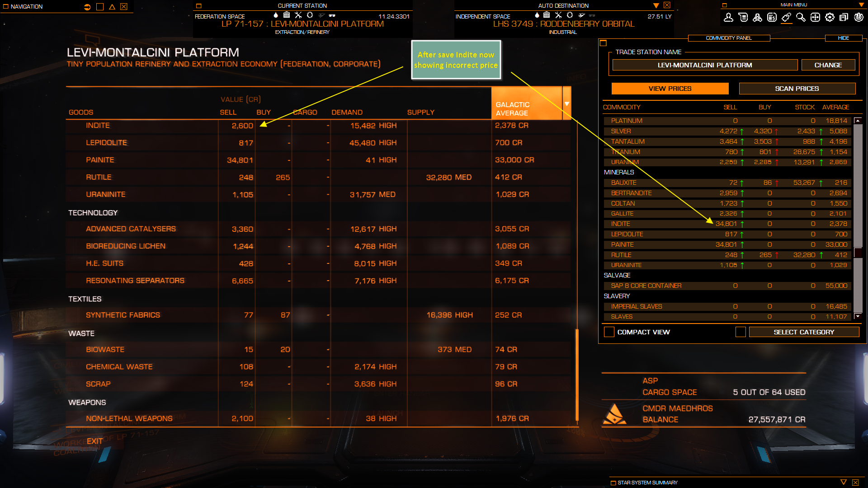Select Non-Lethal Weapons market entry

coord(318,418)
